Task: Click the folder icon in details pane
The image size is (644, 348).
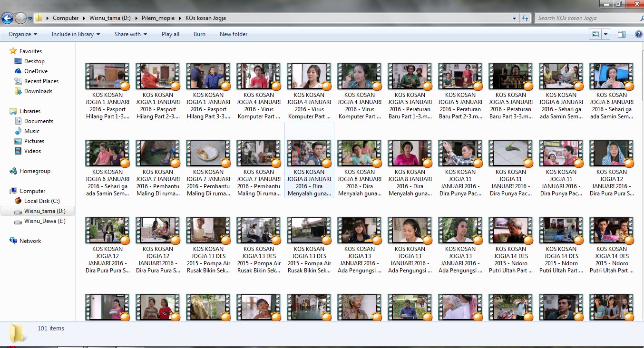Action: [19, 333]
